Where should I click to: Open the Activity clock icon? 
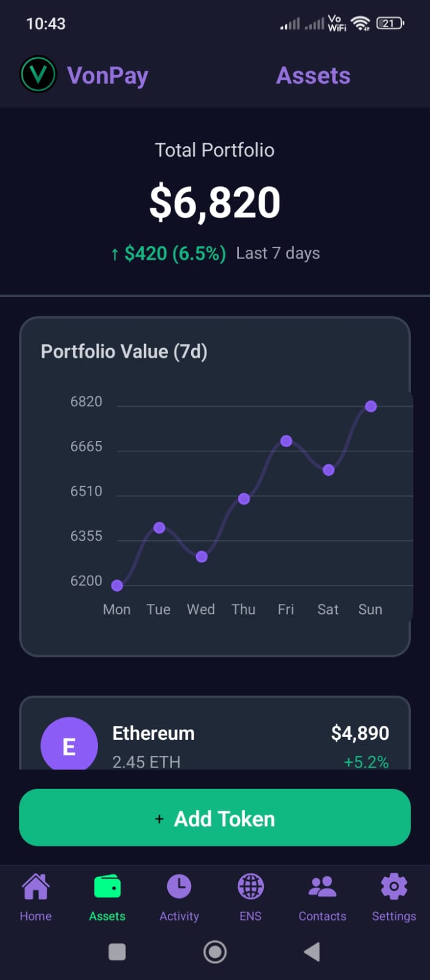pos(179,887)
